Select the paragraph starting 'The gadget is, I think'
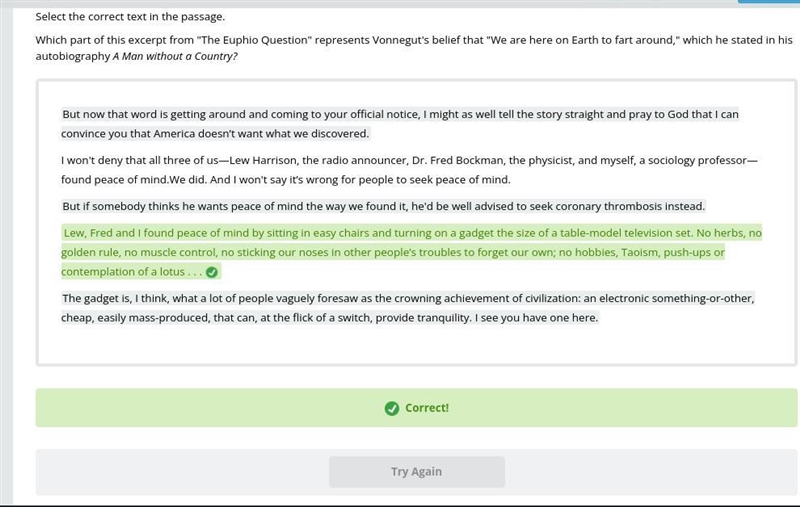Viewport: 800px width, 507px height. click(x=408, y=308)
